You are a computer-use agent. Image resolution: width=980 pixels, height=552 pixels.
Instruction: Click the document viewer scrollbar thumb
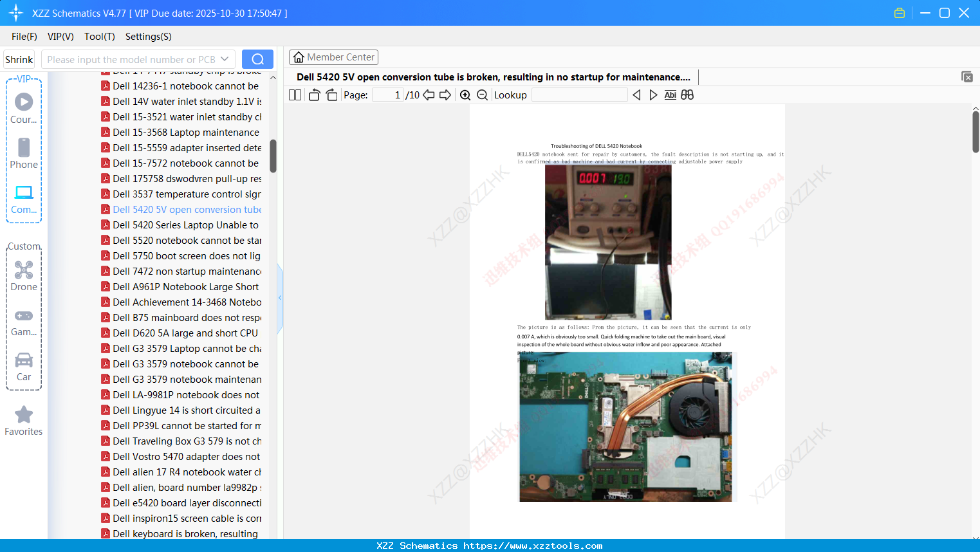[x=975, y=132]
